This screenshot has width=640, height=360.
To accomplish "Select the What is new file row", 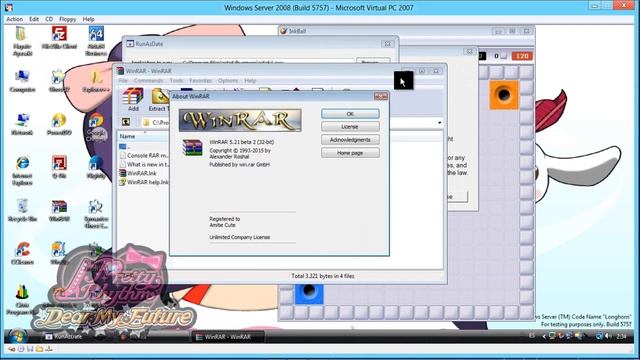I will (x=144, y=164).
